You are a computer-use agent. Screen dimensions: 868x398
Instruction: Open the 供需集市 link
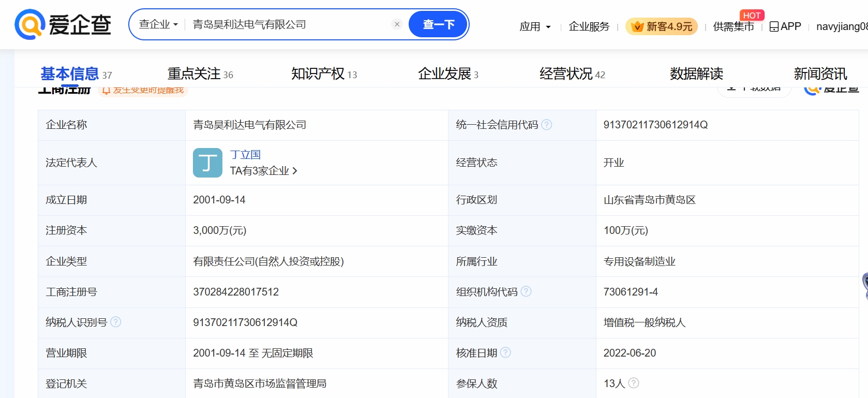pos(734,26)
